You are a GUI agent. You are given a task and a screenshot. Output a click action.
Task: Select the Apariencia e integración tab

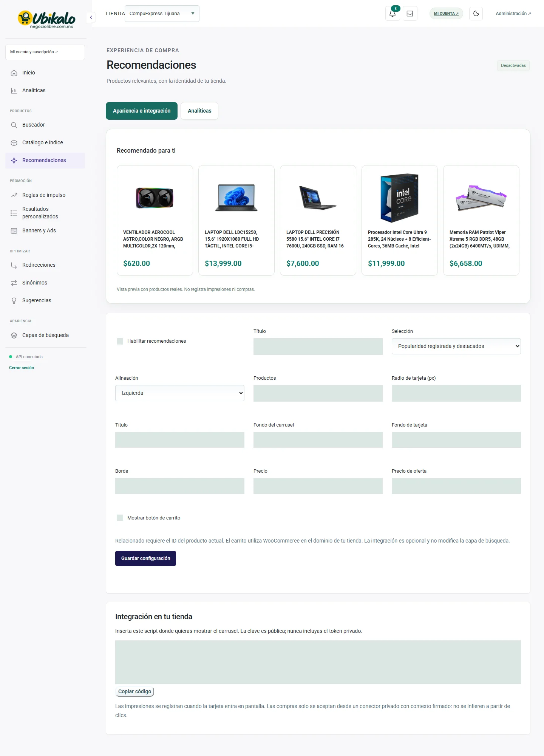142,111
